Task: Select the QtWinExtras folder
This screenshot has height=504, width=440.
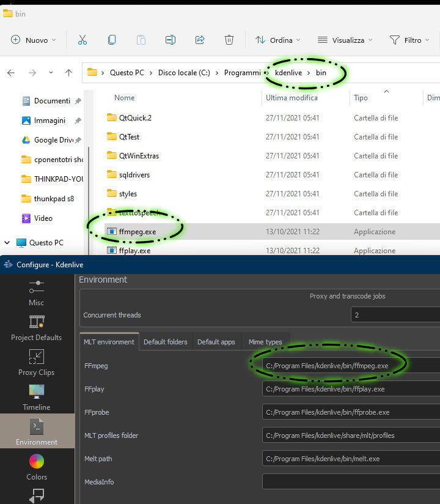Action: 139,156
